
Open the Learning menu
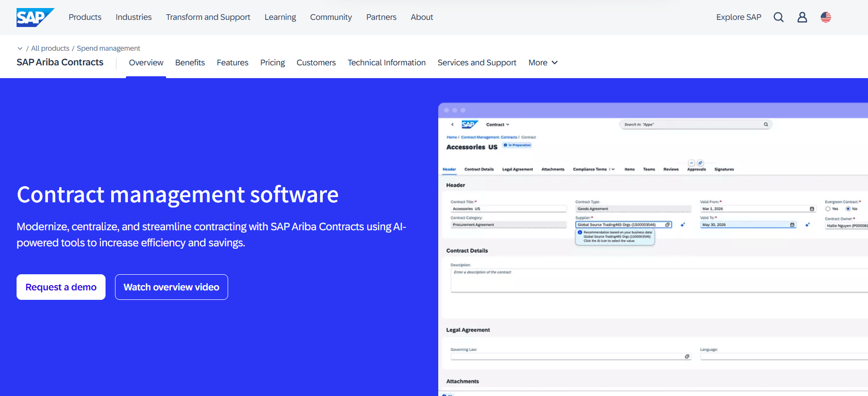coord(280,18)
